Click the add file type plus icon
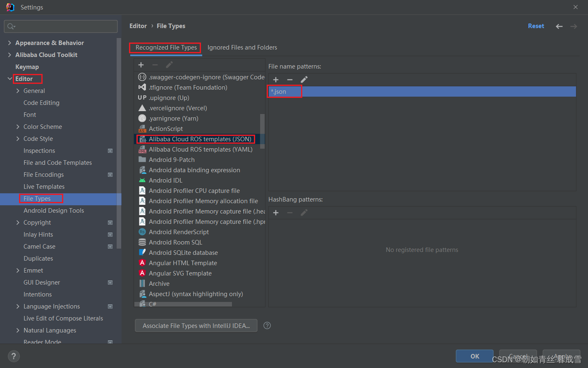 [x=141, y=65]
